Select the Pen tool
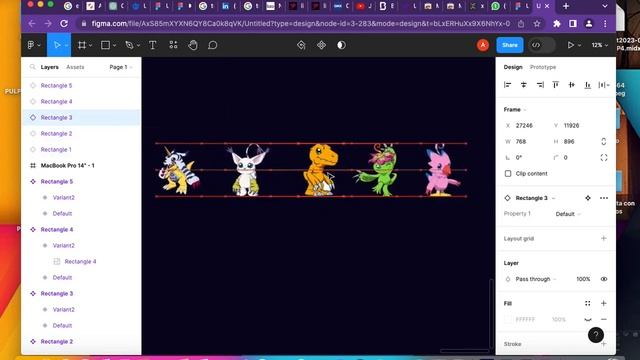640x360 pixels. point(129,45)
